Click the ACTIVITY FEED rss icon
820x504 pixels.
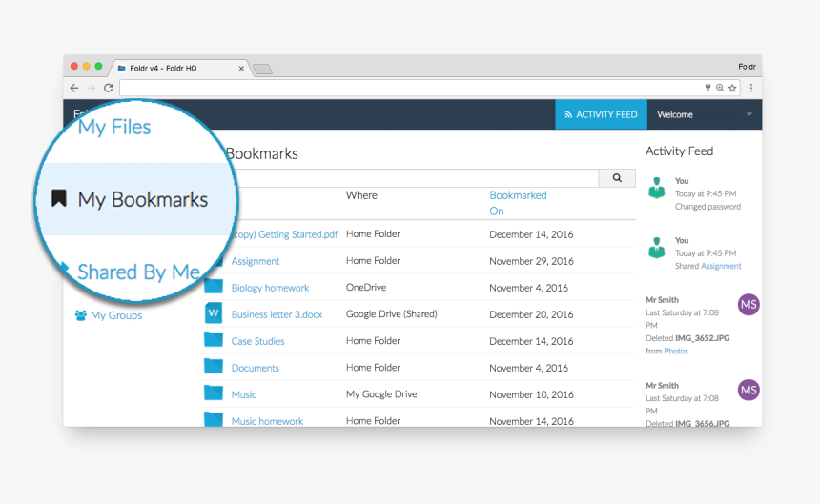pos(568,114)
